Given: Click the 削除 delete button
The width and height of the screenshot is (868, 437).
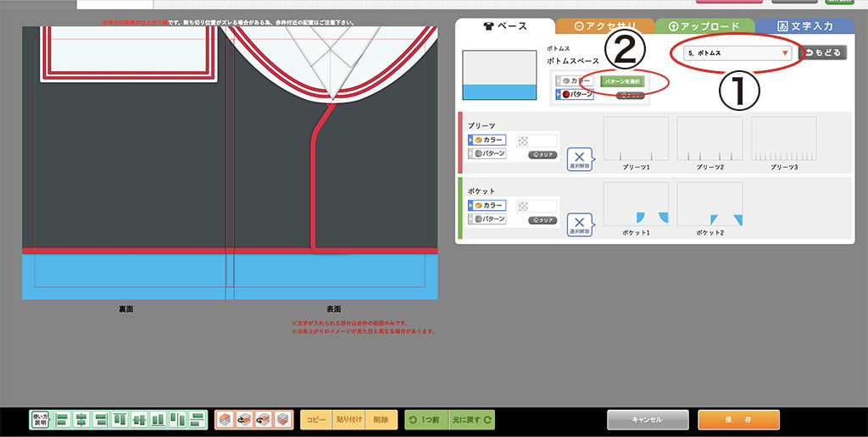Looking at the screenshot, I should coord(381,420).
